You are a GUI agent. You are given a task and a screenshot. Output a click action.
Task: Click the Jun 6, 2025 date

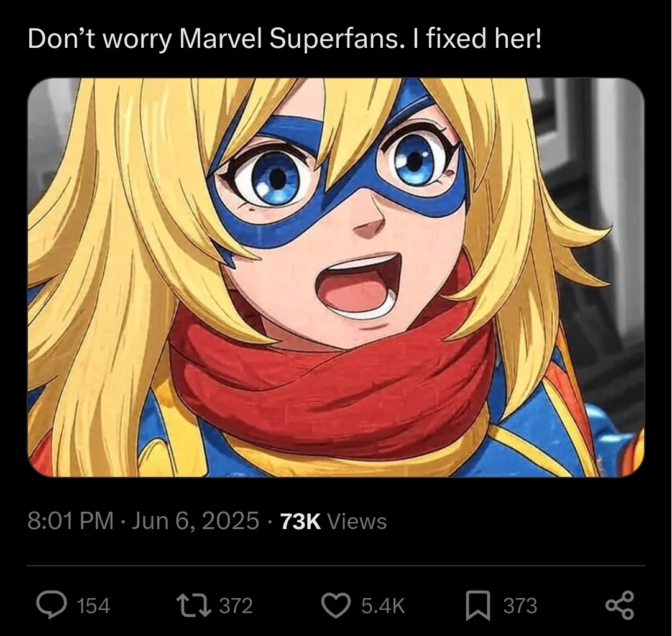(195, 521)
